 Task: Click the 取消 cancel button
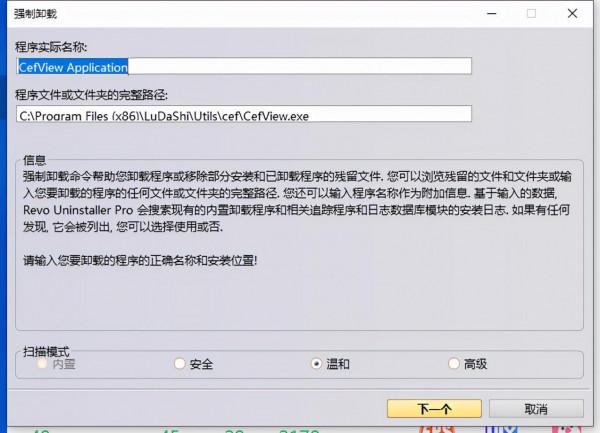(536, 409)
